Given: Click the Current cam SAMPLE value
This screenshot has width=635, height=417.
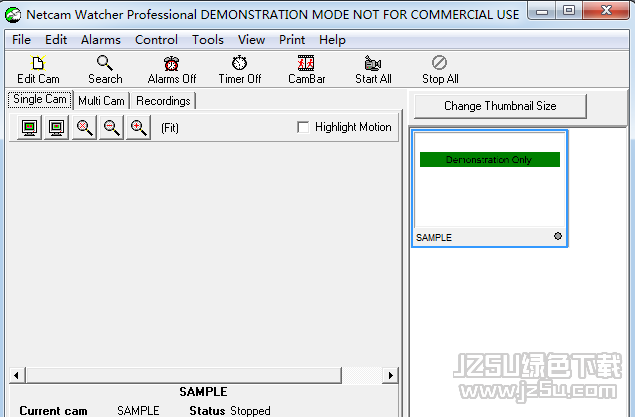Looking at the screenshot, I should [138, 411].
